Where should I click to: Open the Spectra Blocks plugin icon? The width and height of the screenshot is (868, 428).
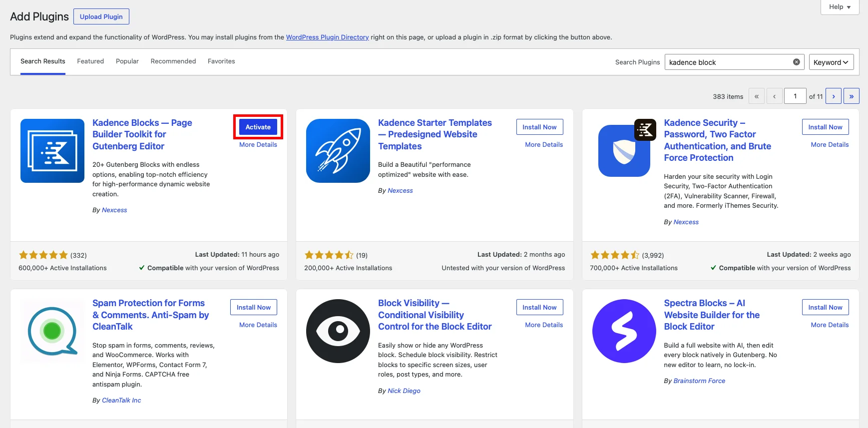click(x=624, y=331)
